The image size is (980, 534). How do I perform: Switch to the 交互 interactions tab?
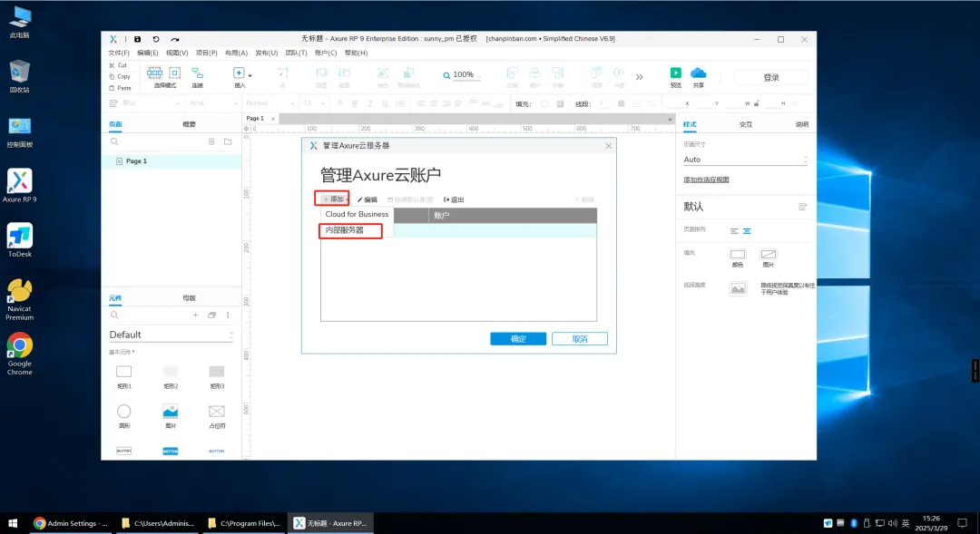[746, 124]
